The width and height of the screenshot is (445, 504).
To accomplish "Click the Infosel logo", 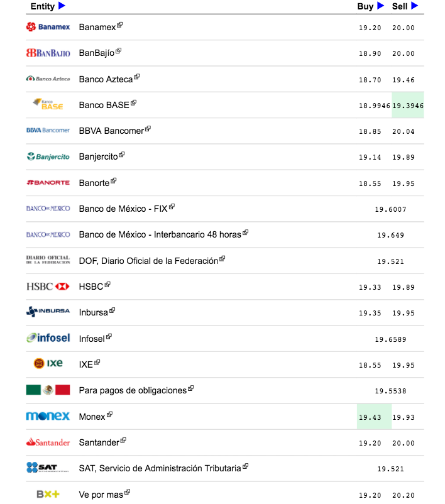I will pos(48,338).
